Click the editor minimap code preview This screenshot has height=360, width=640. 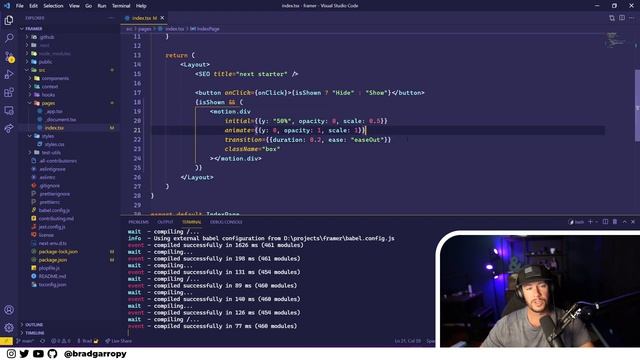tap(615, 40)
